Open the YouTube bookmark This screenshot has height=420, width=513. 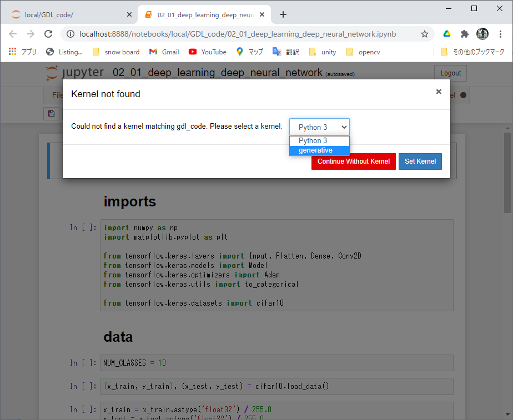click(208, 52)
